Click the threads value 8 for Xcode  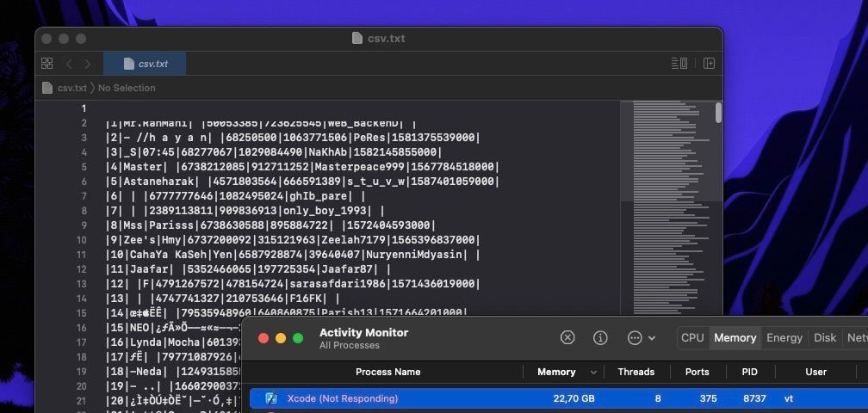pos(658,398)
